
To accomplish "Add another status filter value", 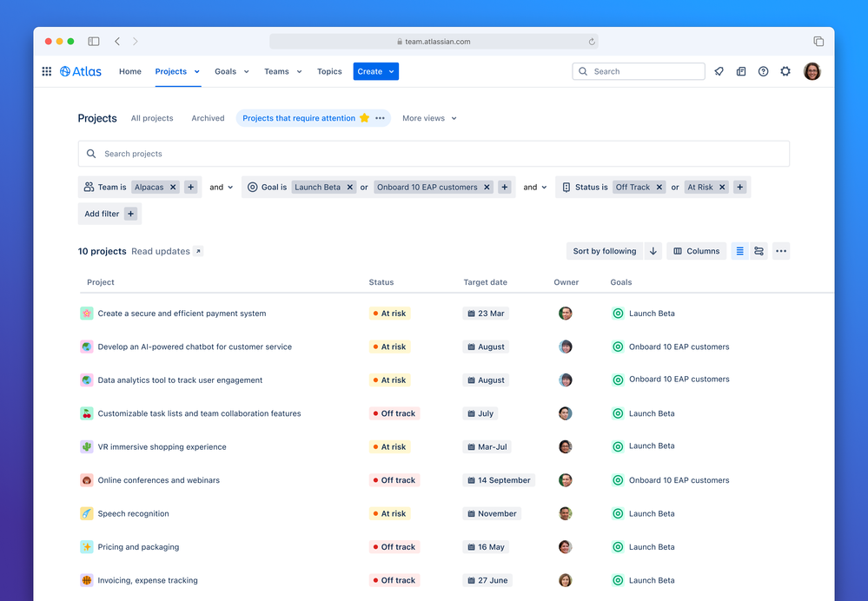I will coord(740,187).
